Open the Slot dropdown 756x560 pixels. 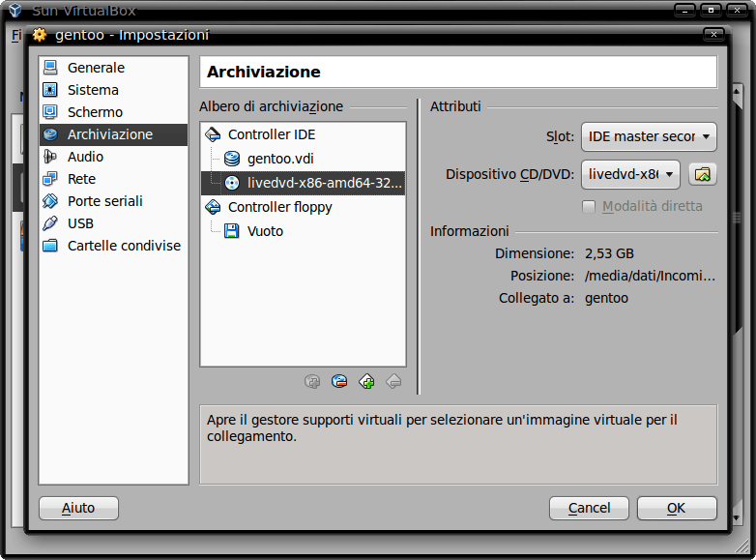click(648, 136)
